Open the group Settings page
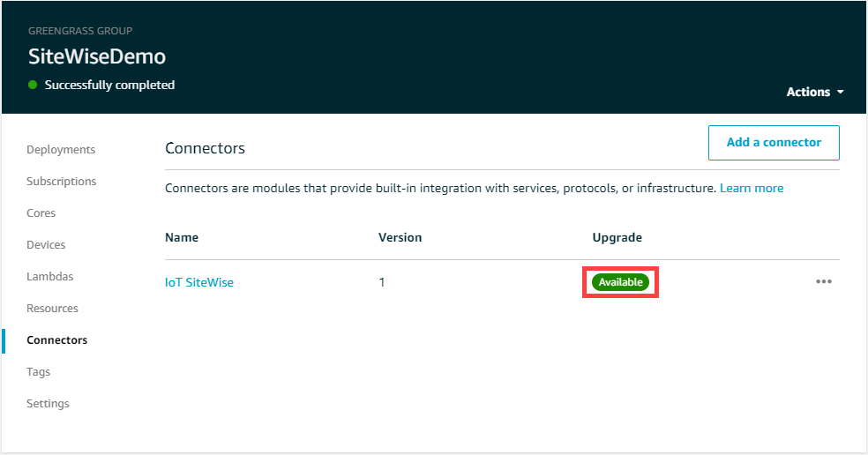Viewport: 868px width, 455px height. [x=48, y=403]
